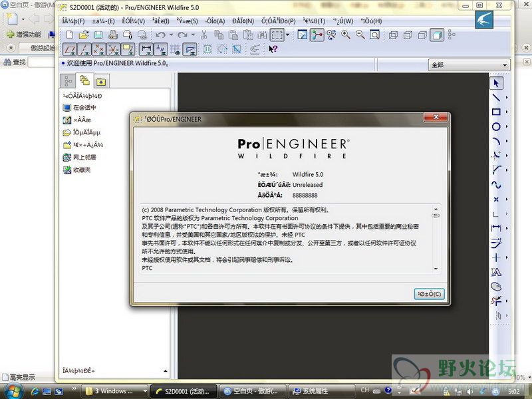
Task: Open the undo history dropdown arrow
Action: click(171, 35)
